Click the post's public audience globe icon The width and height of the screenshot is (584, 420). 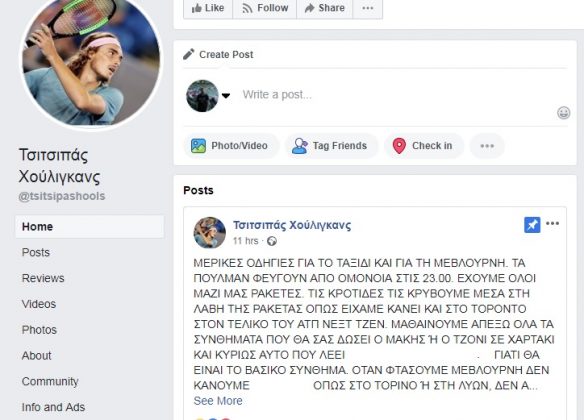272,241
